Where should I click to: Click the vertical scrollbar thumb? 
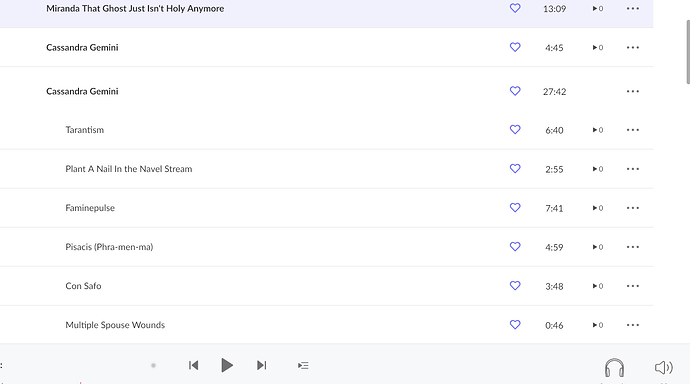pos(688,52)
